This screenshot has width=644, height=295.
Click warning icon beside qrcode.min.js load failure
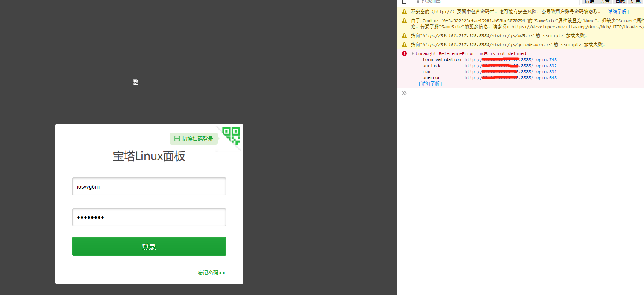(x=404, y=44)
